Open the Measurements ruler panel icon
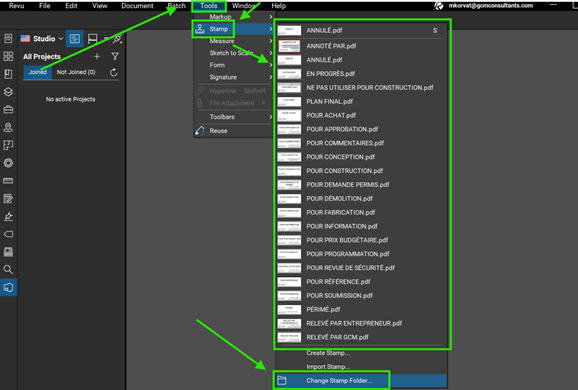The width and height of the screenshot is (578, 390). tap(8, 181)
